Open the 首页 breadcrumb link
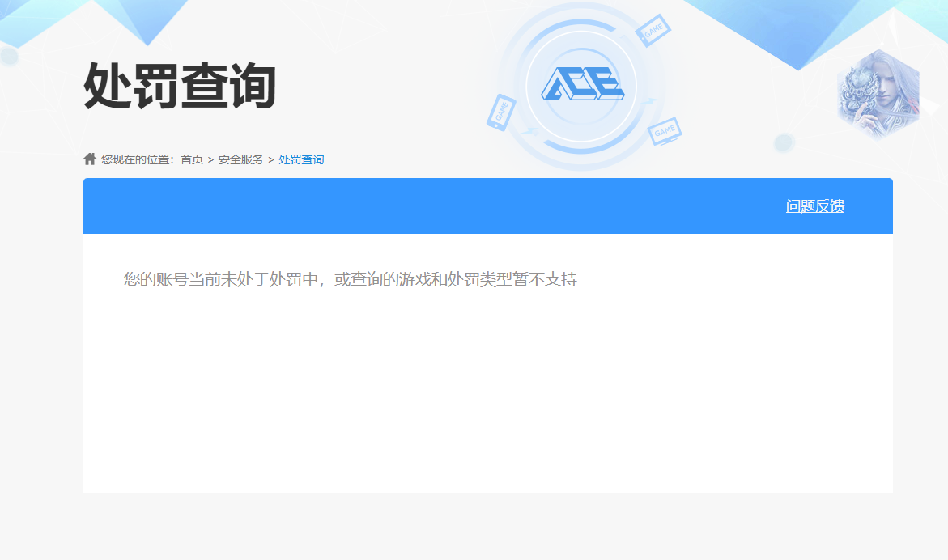Screen dimensions: 948x560 pyautogui.click(x=192, y=159)
